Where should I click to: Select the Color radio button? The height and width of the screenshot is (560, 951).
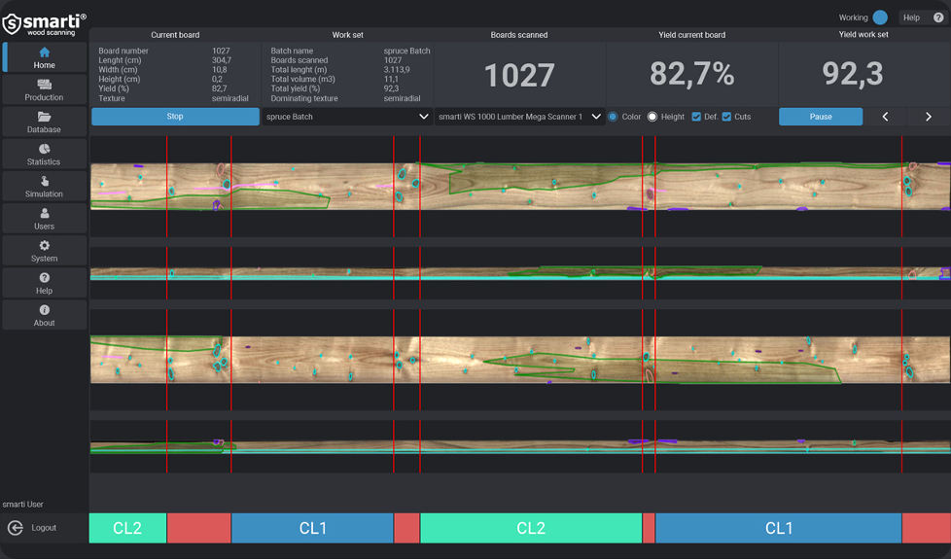[x=613, y=117]
